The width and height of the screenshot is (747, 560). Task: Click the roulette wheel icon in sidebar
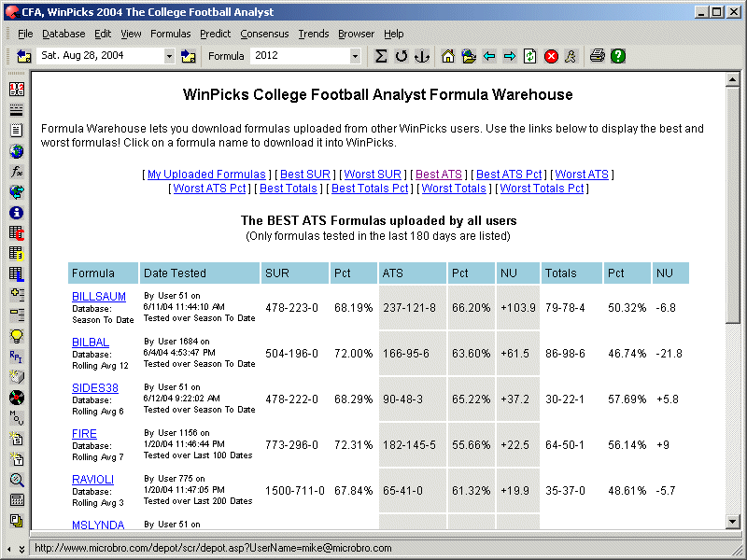[17, 398]
